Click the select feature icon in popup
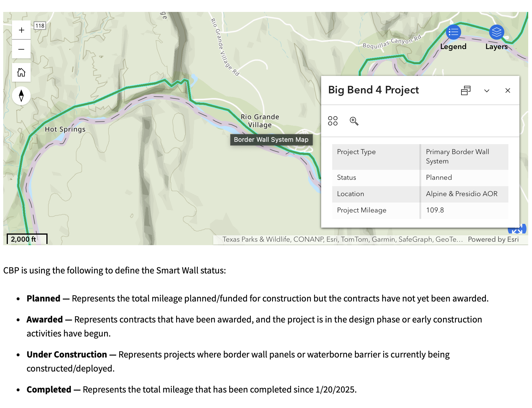Screen dimensions: 532x408 (332, 121)
